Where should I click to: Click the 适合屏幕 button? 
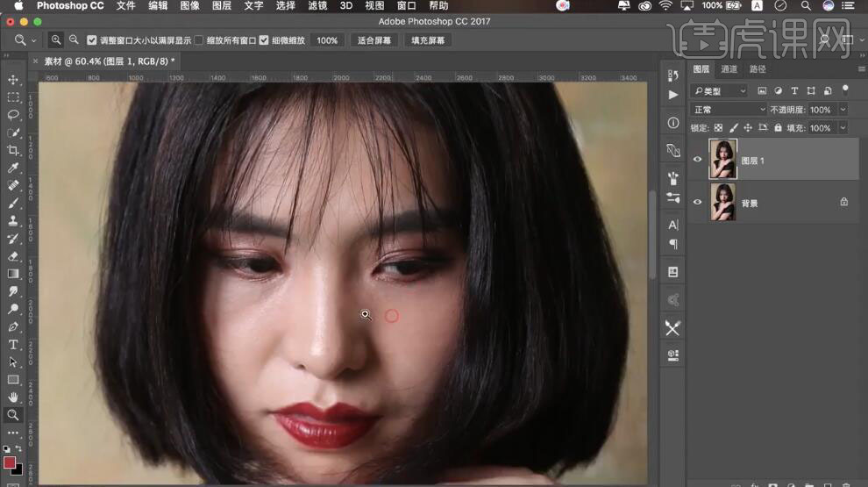coord(374,40)
